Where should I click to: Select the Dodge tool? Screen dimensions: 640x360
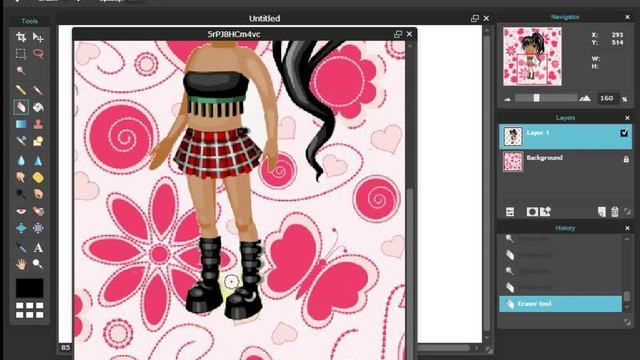click(x=21, y=194)
